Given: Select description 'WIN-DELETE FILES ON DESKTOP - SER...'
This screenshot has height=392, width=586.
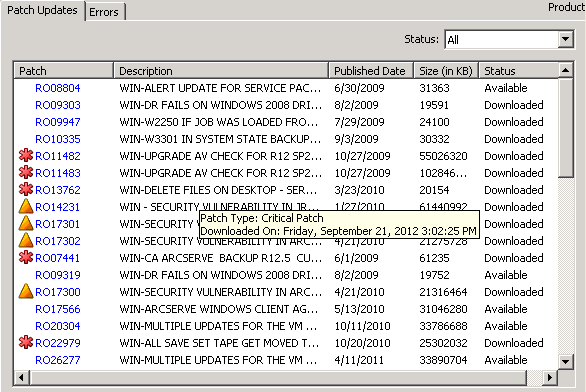Looking at the screenshot, I should [218, 190].
